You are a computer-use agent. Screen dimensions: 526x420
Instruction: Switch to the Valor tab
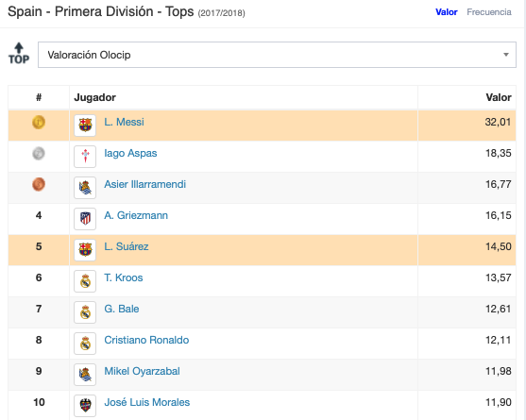pos(446,12)
